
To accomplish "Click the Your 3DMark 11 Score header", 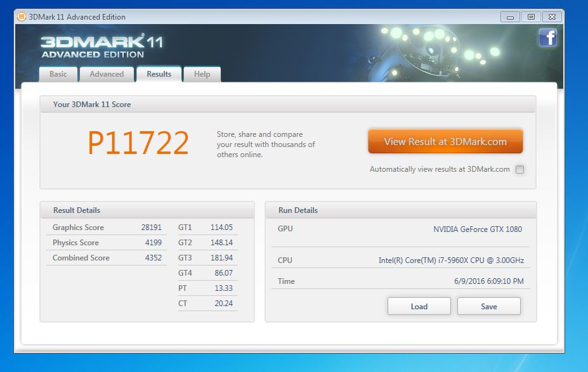I will point(287,105).
